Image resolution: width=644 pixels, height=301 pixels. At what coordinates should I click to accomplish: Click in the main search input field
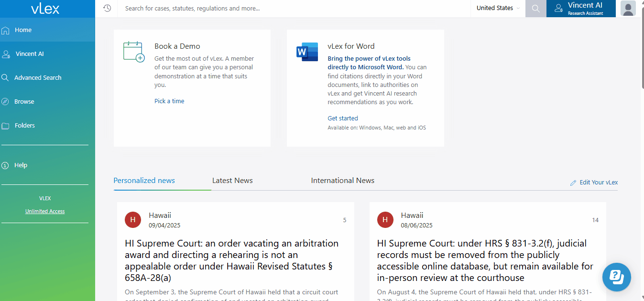pos(292,9)
